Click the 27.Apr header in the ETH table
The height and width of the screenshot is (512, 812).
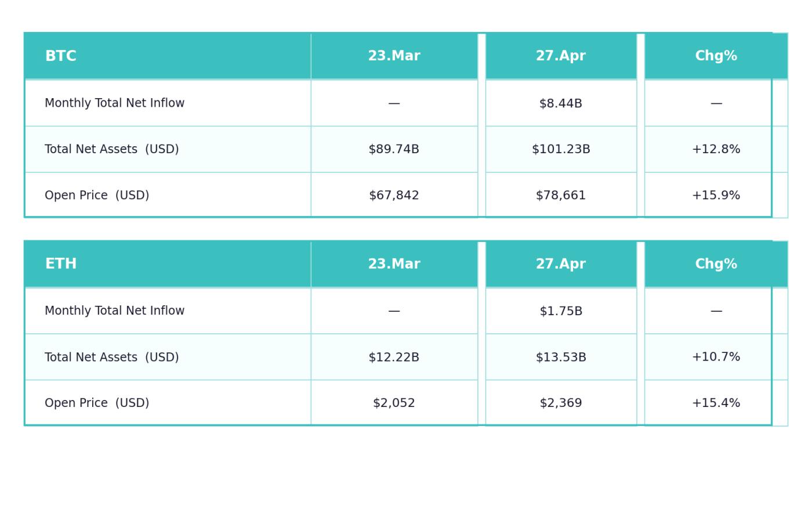click(x=560, y=264)
